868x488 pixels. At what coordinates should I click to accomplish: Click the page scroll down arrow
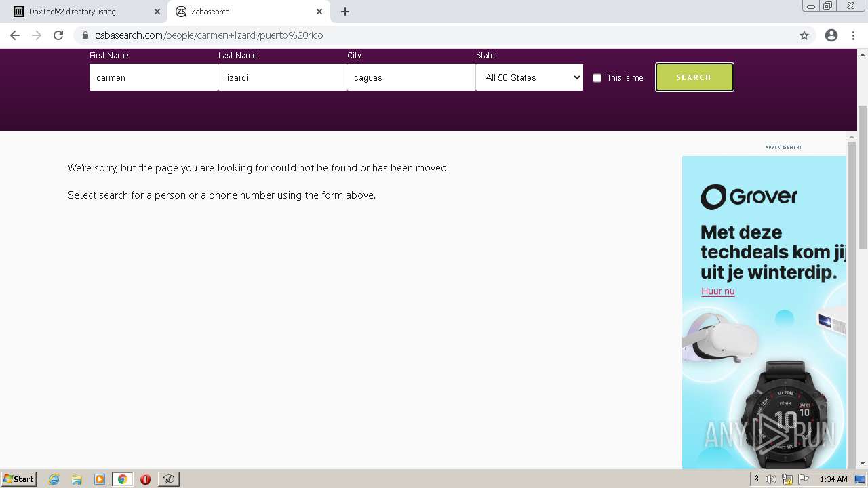point(863,463)
